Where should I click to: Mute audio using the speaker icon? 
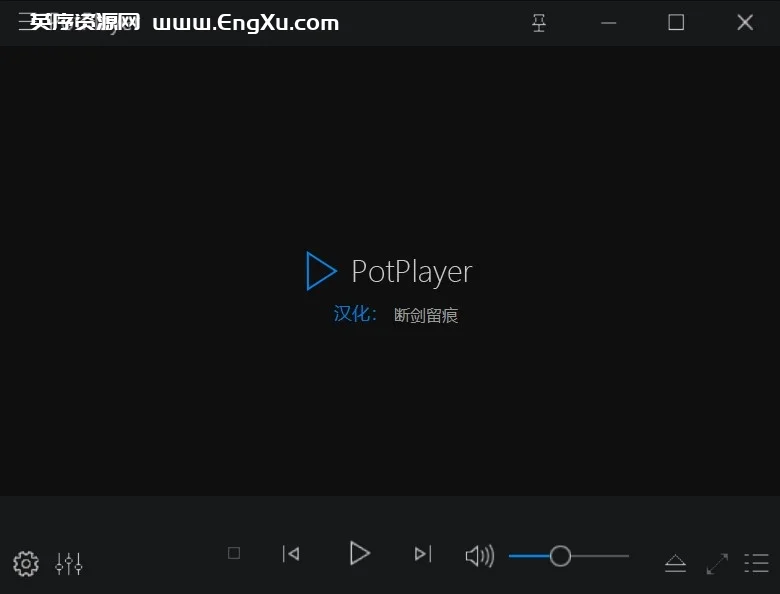pos(479,556)
